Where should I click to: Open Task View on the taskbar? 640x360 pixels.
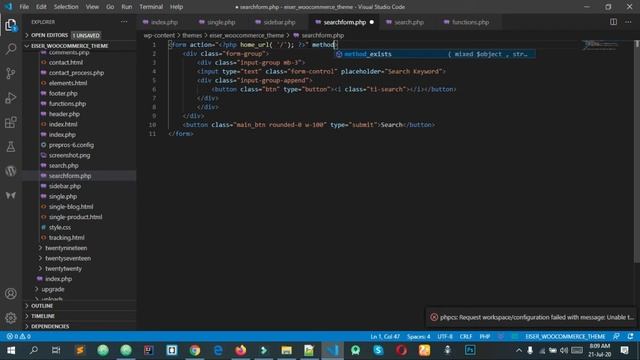click(56, 350)
